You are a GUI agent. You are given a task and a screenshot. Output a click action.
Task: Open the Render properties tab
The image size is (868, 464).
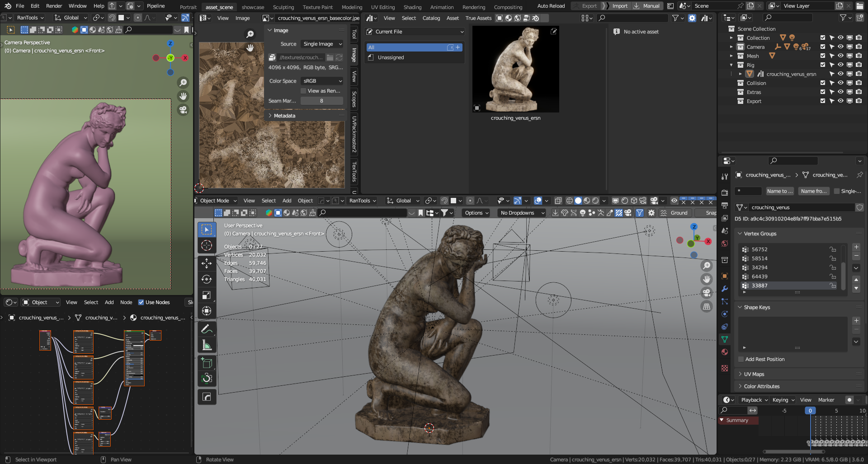[725, 193]
